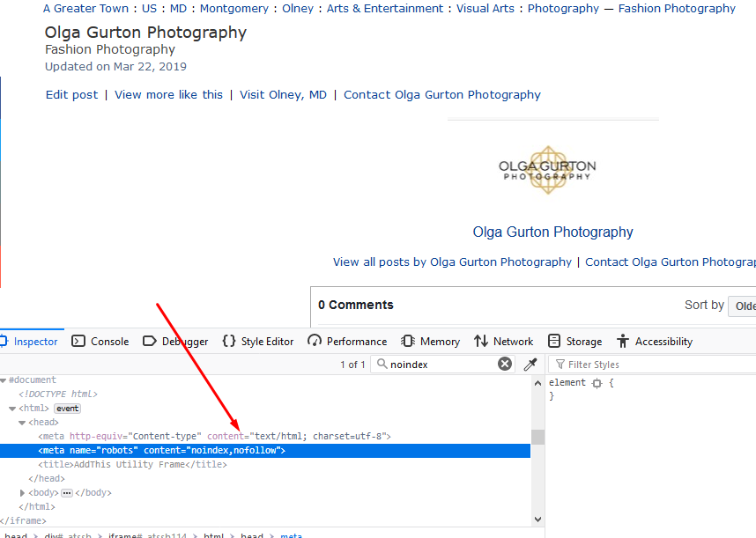Select the meta robots noindex,nofollow line

265,450
